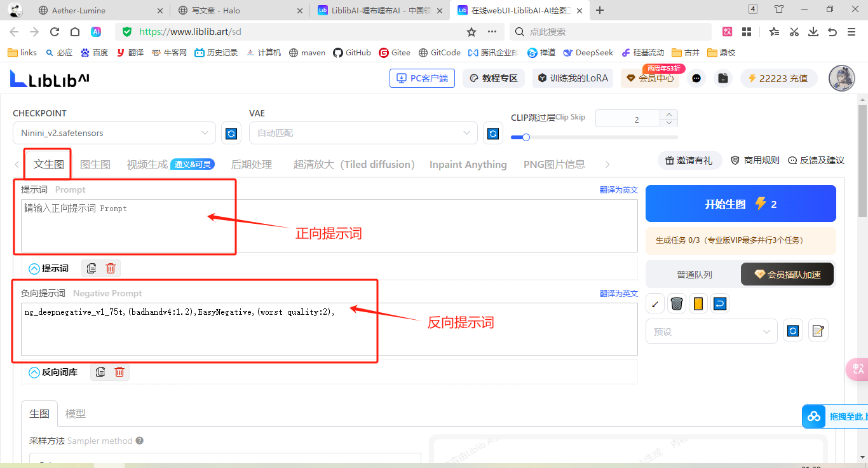The height and width of the screenshot is (468, 868).
Task: Click the trash can icon under the queue selector
Action: tap(677, 304)
